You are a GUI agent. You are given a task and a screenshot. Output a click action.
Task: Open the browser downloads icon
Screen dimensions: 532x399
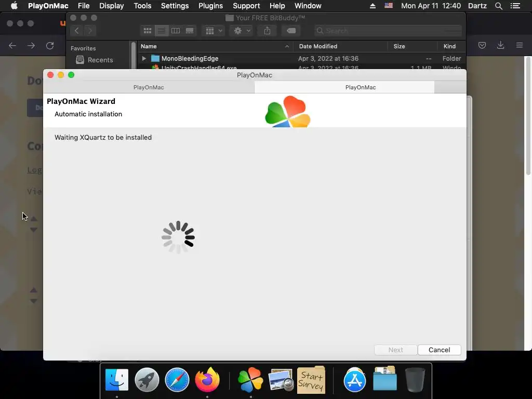pyautogui.click(x=500, y=45)
